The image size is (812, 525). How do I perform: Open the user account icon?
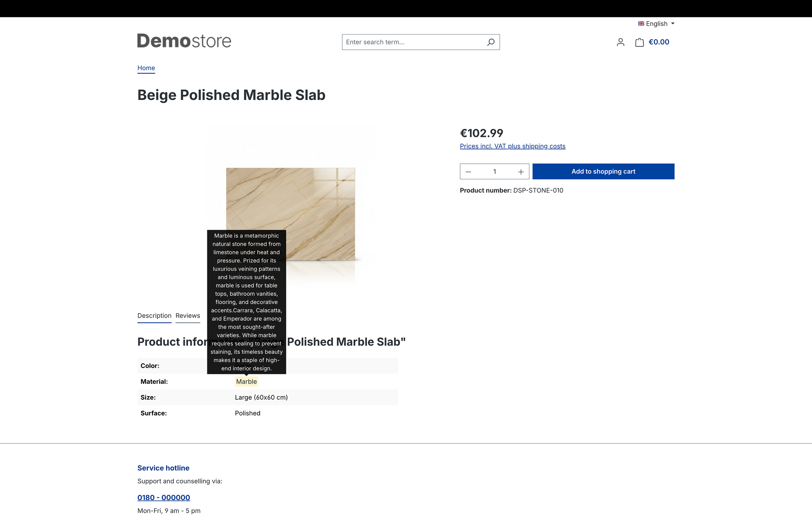click(x=620, y=42)
